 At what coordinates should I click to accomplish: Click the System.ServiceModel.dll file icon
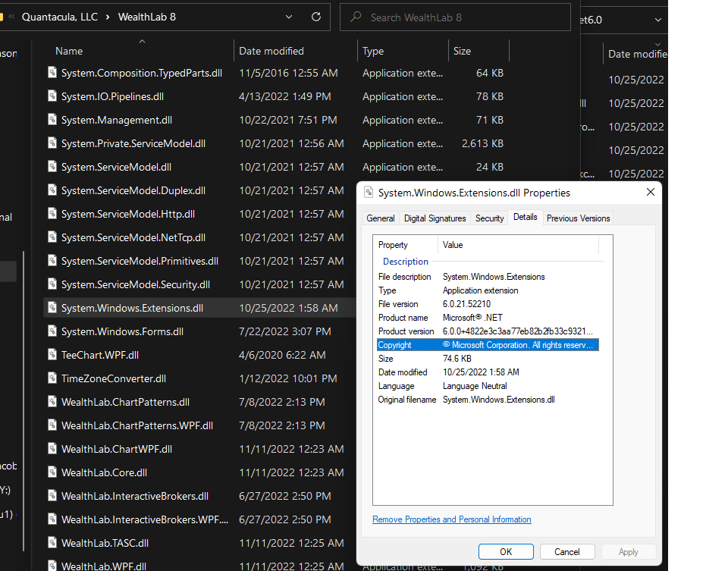(x=52, y=166)
